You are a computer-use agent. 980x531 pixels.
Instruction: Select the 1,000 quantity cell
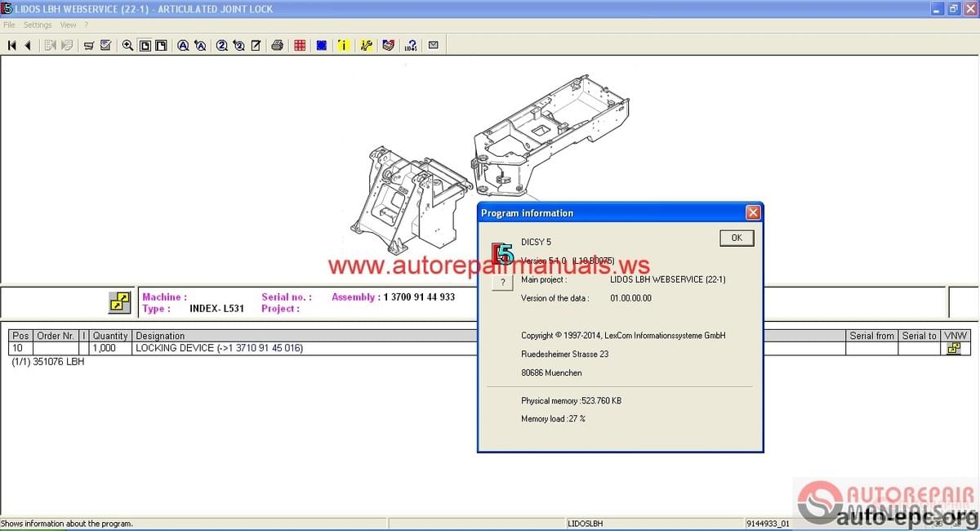[x=110, y=348]
